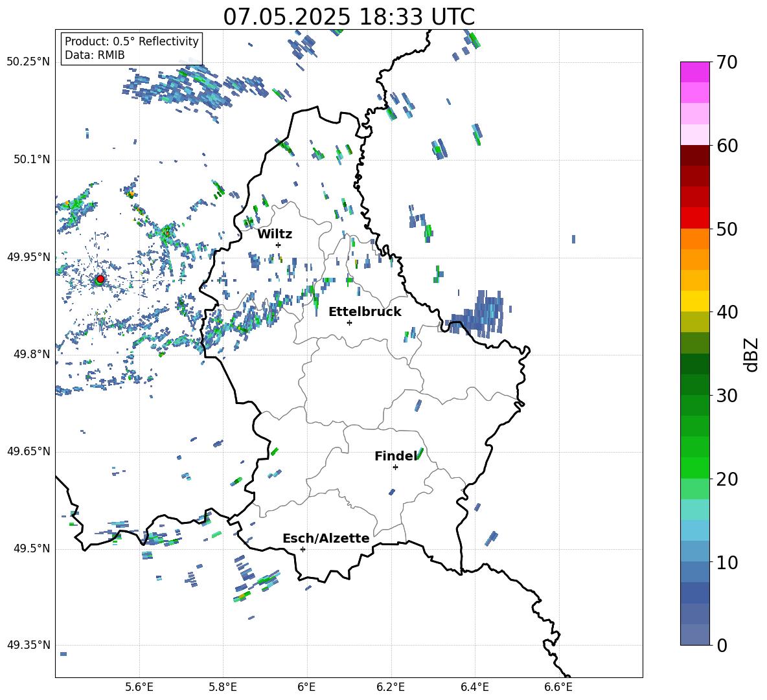The width and height of the screenshot is (767, 700).
Task: Click the 50 tick on the colorbar
Action: click(x=727, y=229)
